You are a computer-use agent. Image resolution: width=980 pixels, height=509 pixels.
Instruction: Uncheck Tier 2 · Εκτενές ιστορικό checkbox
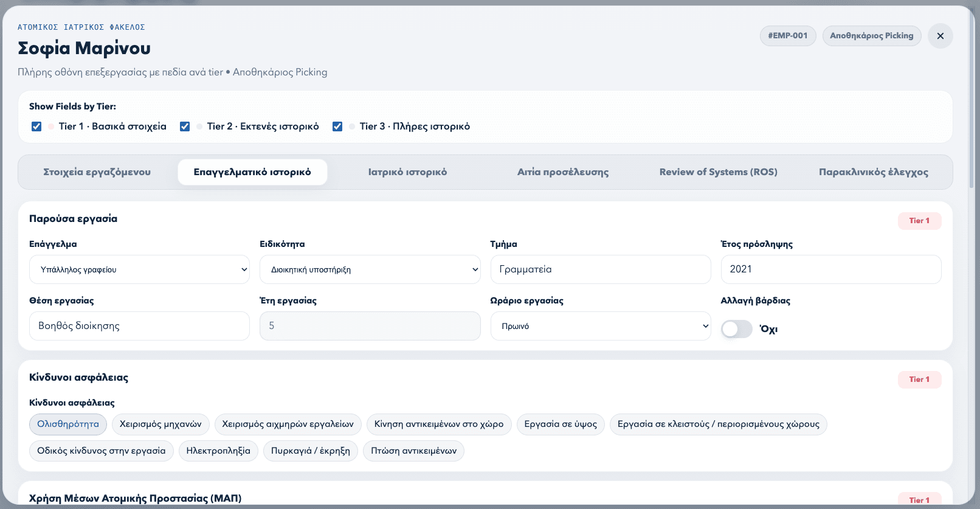(185, 126)
